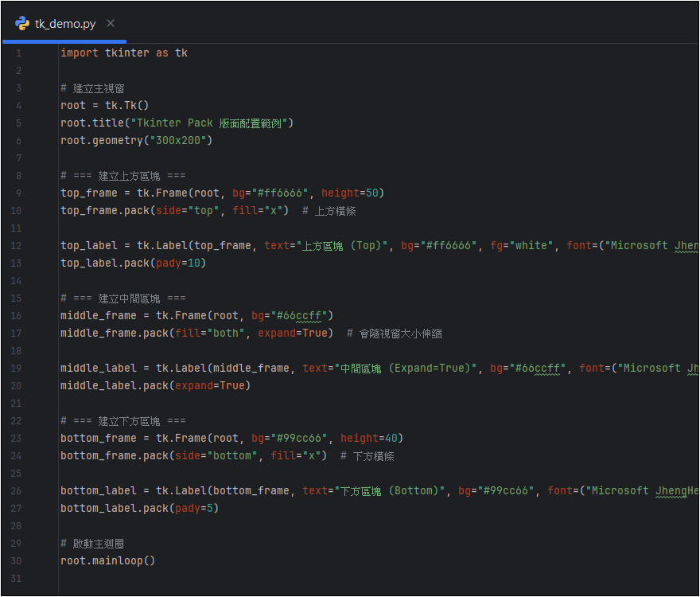Click the "Tkinter Pack 版面配置範例" title string
700x597 pixels.
[212, 123]
